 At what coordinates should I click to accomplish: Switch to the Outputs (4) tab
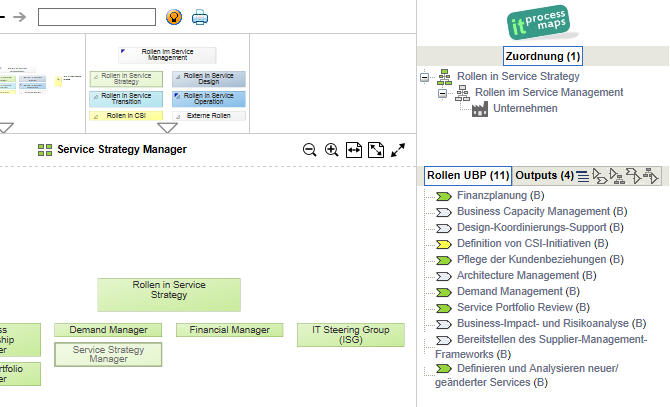point(543,176)
